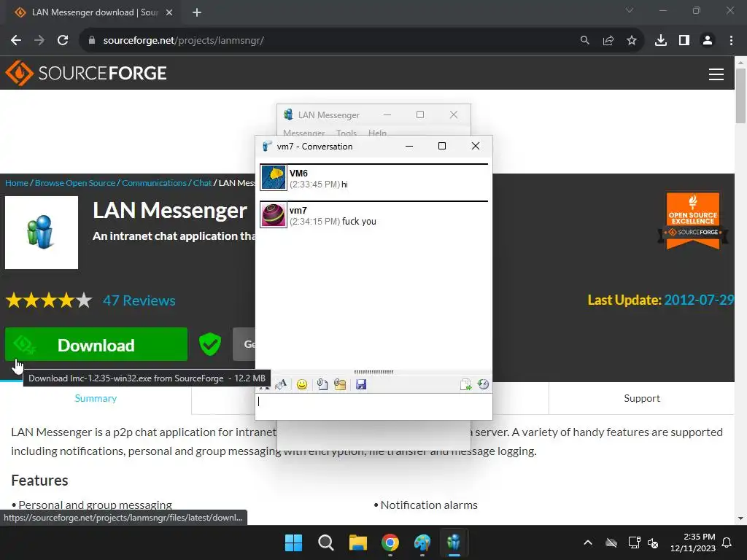Open Browse Open Source breadcrumb

(x=75, y=183)
